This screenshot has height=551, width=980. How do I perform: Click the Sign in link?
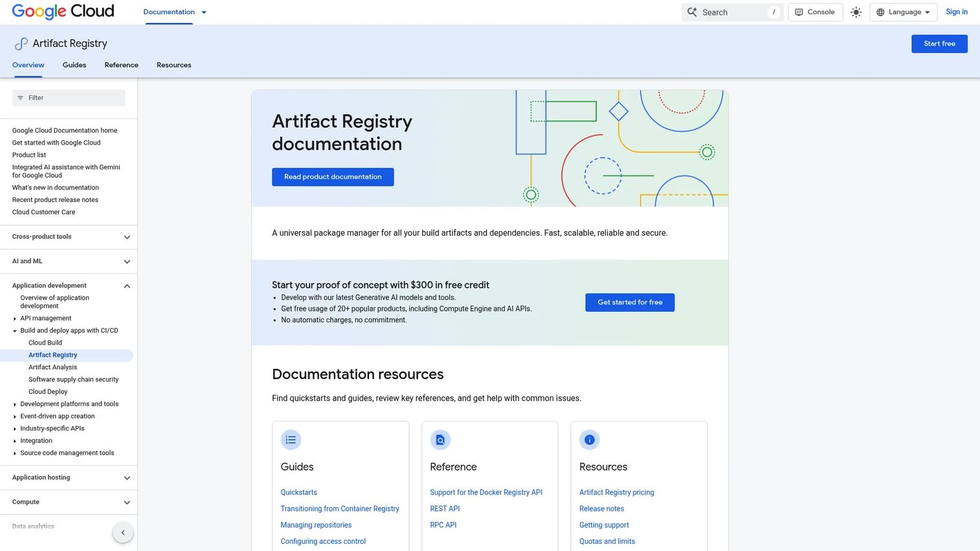click(957, 12)
